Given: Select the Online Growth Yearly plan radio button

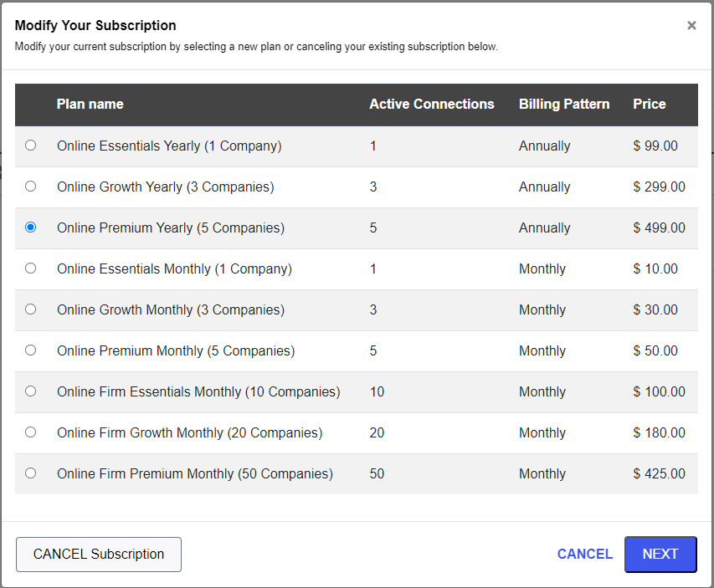Looking at the screenshot, I should click(30, 186).
